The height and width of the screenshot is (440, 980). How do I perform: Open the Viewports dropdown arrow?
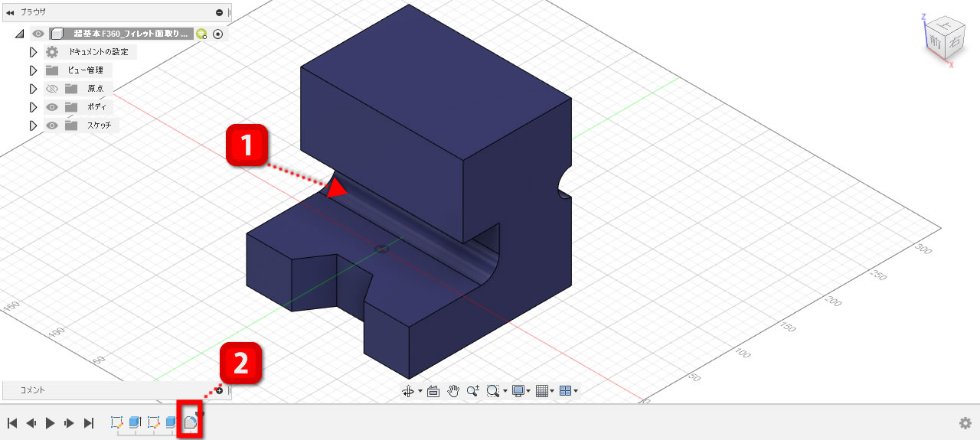(x=576, y=391)
